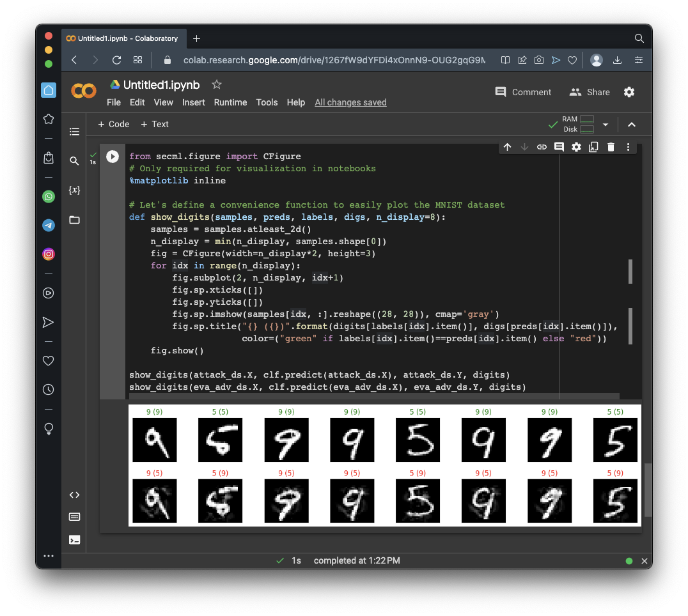Open the Insert menu
This screenshot has height=616, width=688.
point(193,102)
